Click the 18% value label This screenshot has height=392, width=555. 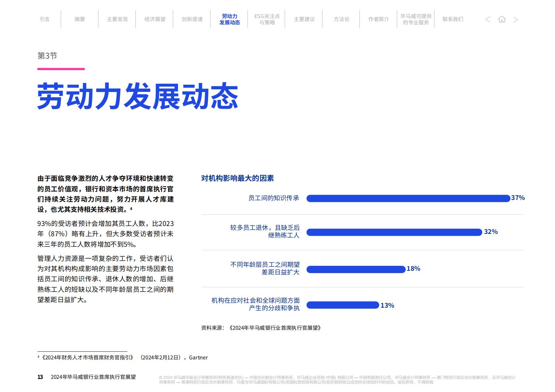point(413,269)
